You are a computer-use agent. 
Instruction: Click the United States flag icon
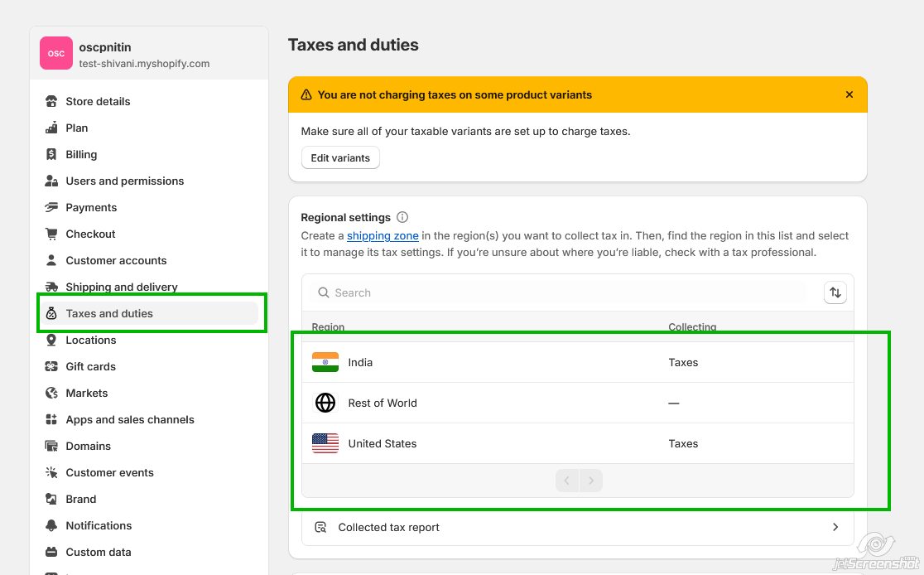pos(325,443)
